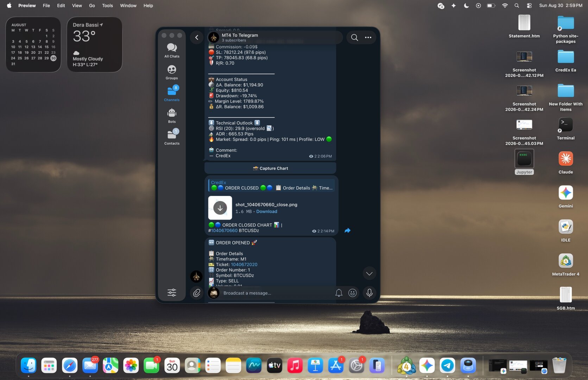Click Download link for shot_1040670660_close.png

tap(267, 211)
